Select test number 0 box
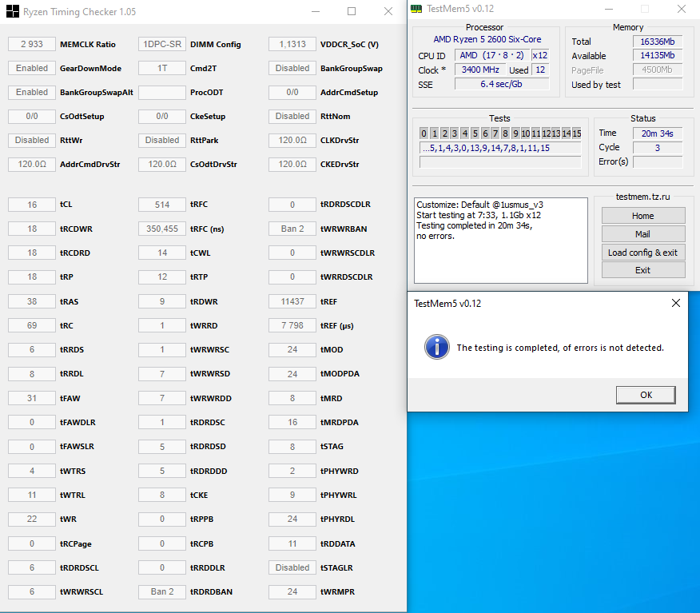The image size is (700, 613). click(424, 133)
